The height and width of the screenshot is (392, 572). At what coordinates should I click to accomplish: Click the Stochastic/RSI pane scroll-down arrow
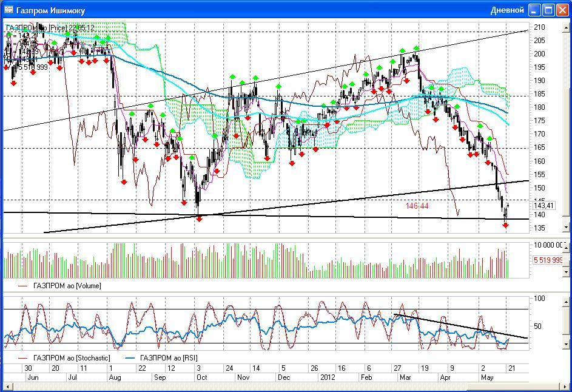point(566,344)
